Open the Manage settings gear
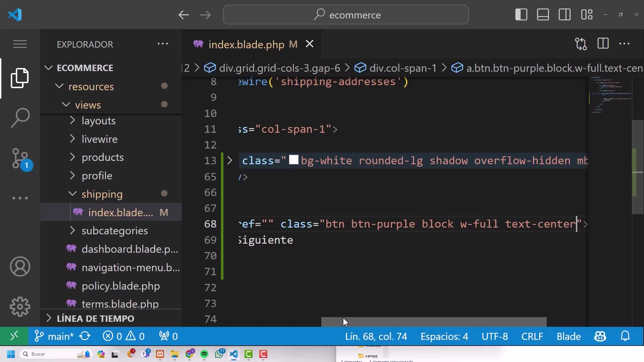The image size is (644, 362). (20, 307)
